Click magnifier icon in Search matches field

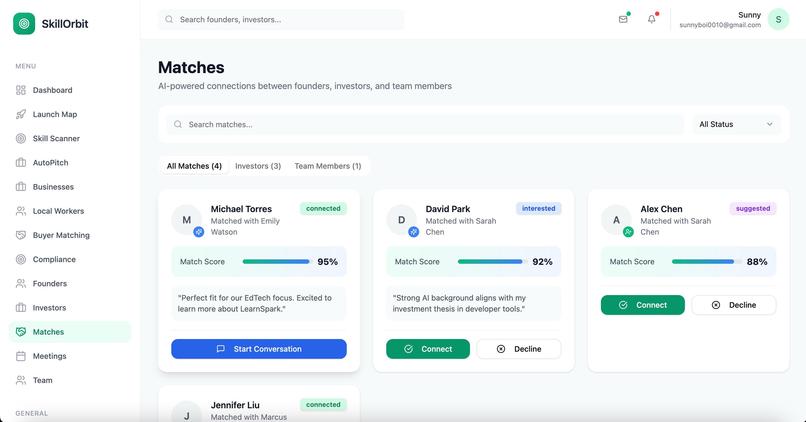[178, 124]
